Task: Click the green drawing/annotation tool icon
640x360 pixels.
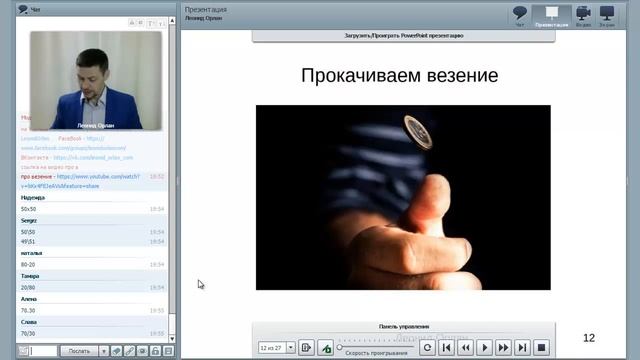Action: click(x=325, y=348)
